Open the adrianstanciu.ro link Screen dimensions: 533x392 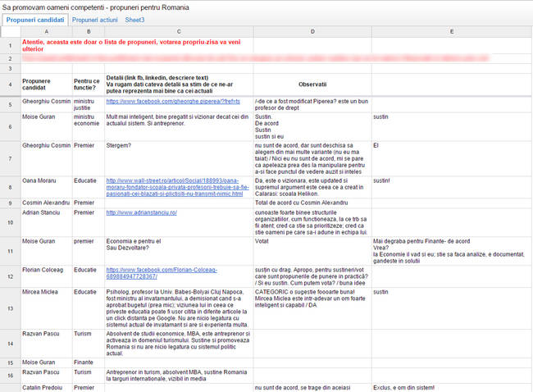click(x=141, y=212)
